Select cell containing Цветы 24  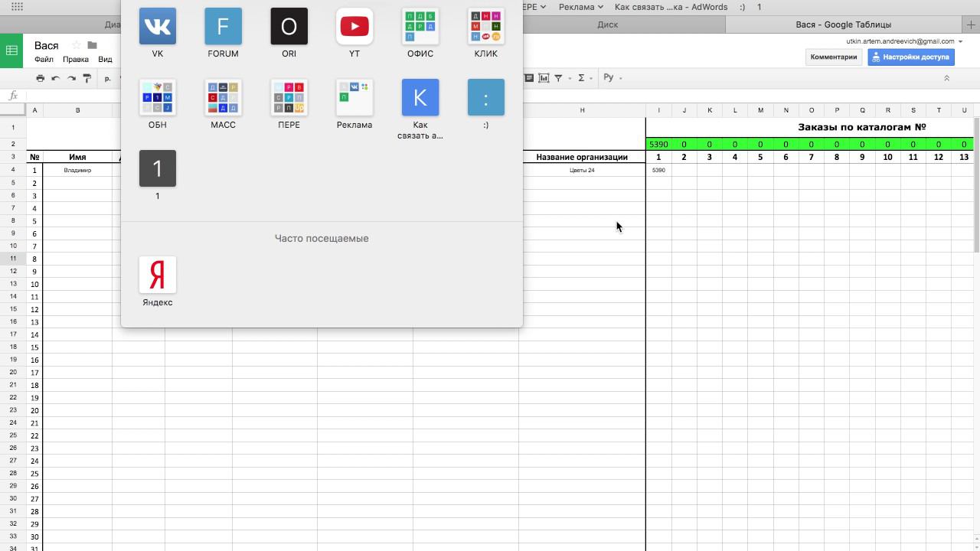coord(582,170)
